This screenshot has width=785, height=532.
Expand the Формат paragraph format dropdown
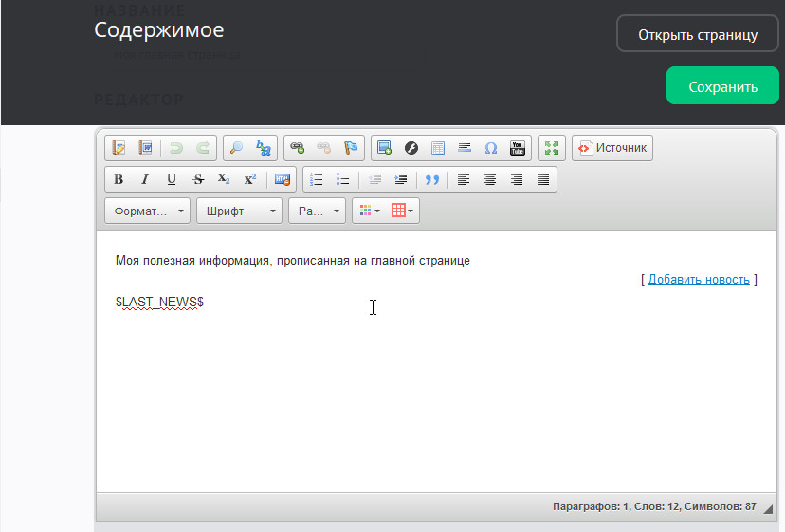(x=148, y=211)
